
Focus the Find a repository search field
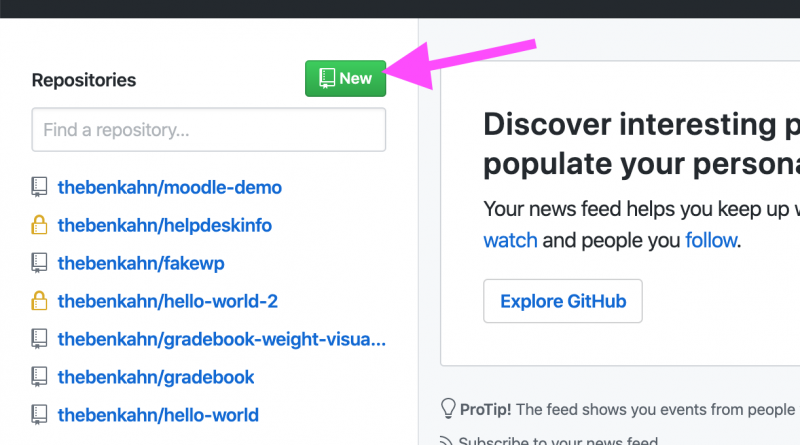(209, 130)
